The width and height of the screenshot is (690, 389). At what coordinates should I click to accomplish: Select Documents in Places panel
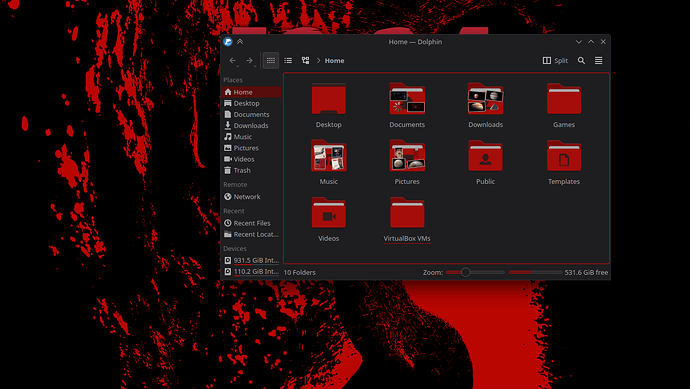(251, 114)
